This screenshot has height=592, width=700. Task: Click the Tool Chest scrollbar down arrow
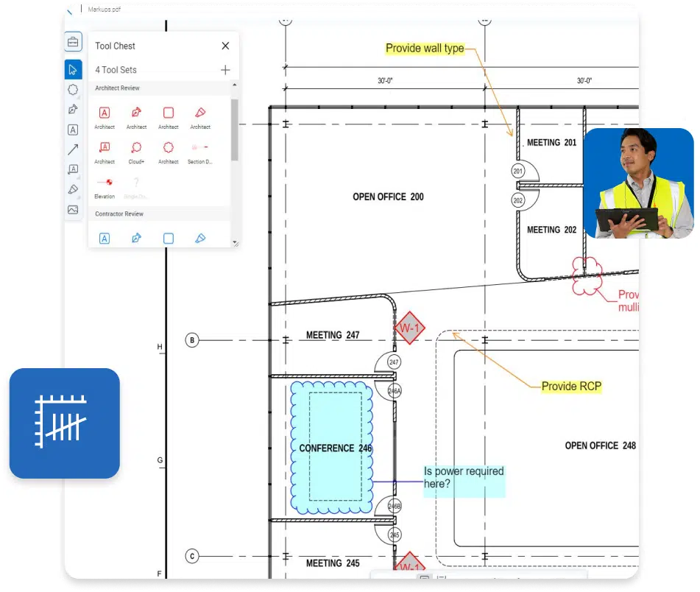point(235,242)
